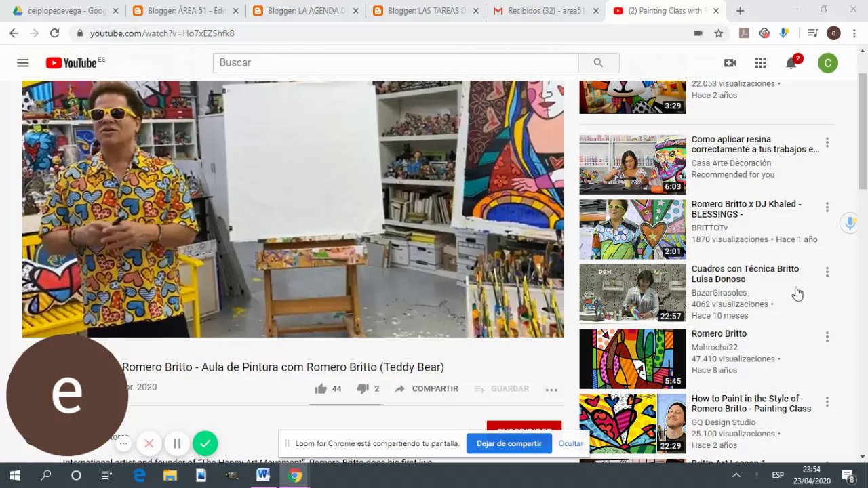The width and height of the screenshot is (868, 488).
Task: Open the Chrome profile avatar e
Action: [833, 33]
